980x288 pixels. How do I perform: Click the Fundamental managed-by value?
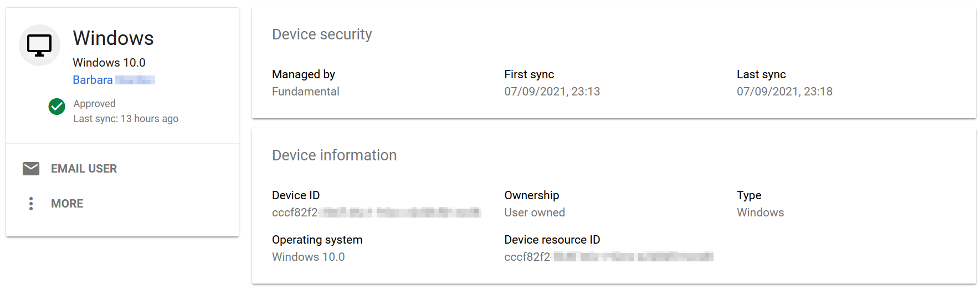pyautogui.click(x=305, y=92)
